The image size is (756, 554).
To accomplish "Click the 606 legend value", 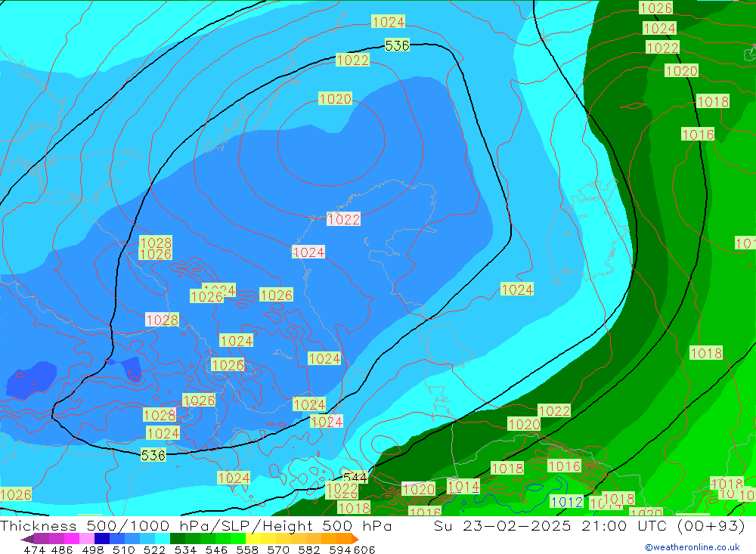I will [x=364, y=549].
